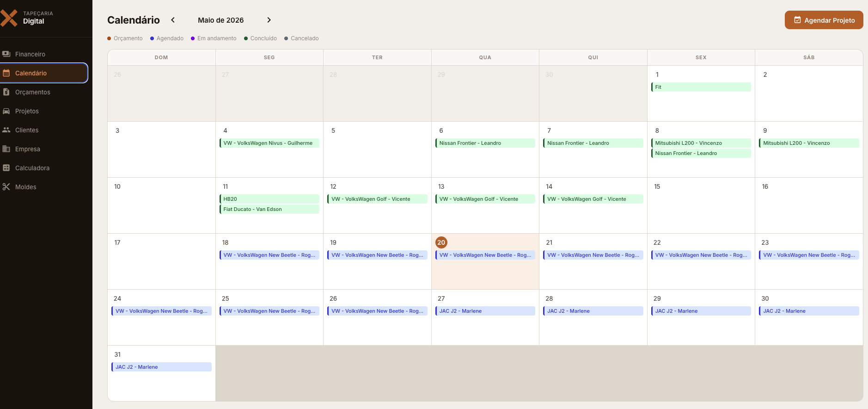Open VW New Beetle event on May 22
868x409 pixels.
[x=701, y=255]
